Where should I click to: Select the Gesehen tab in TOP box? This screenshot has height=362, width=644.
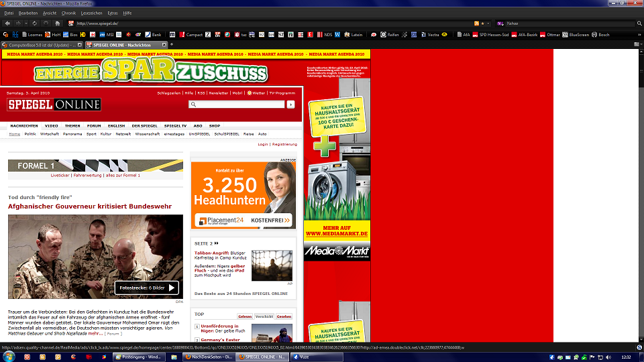[x=284, y=316]
